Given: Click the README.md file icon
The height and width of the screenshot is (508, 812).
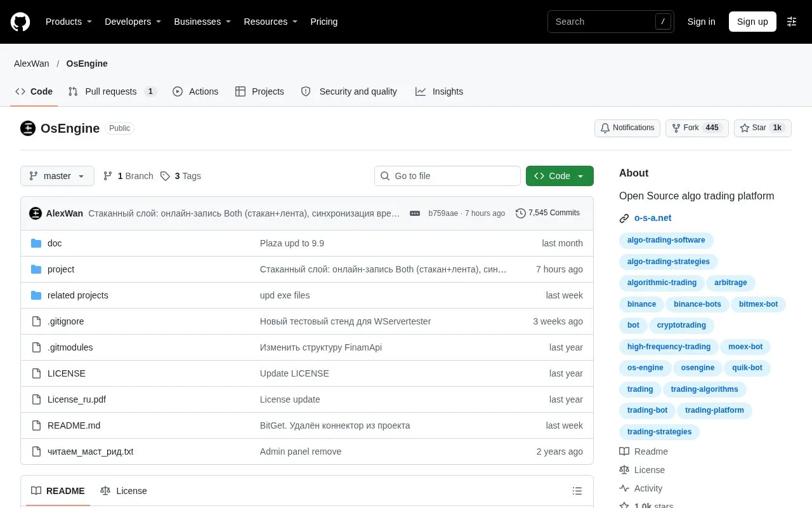Looking at the screenshot, I should pyautogui.click(x=36, y=425).
